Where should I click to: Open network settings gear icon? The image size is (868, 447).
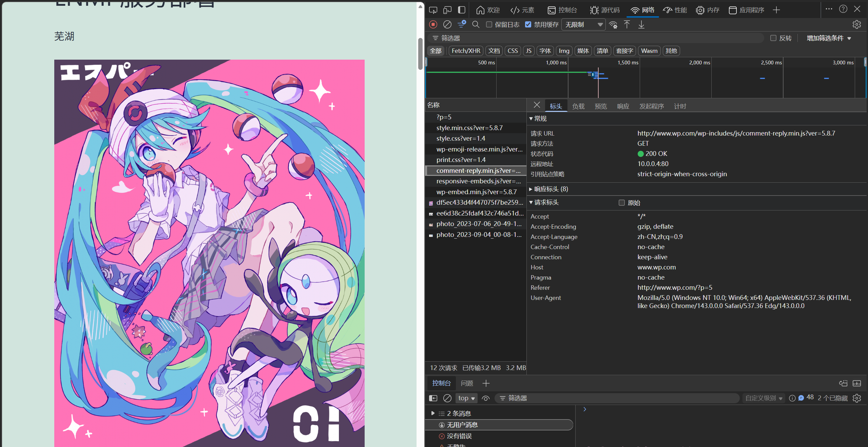pyautogui.click(x=856, y=24)
